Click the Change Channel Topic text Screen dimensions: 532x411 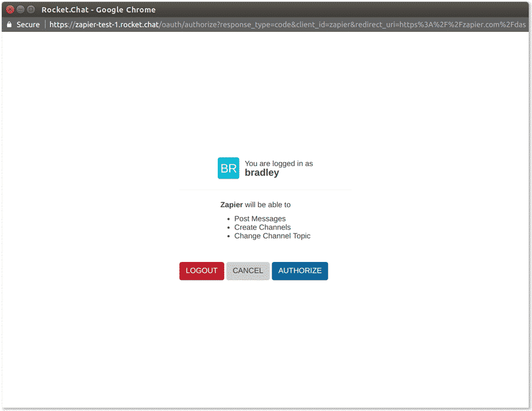pos(272,236)
